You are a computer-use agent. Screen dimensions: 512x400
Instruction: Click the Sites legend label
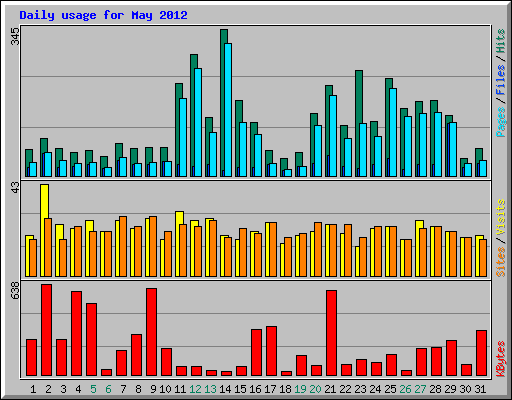pos(501,262)
